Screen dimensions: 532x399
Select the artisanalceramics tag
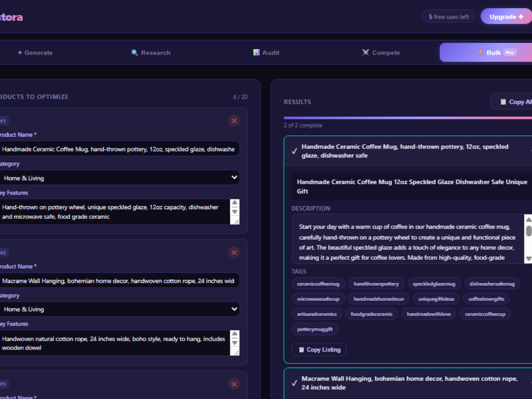(317, 314)
